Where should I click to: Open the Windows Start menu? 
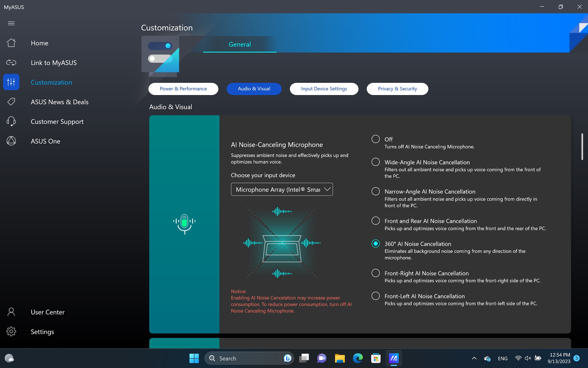click(x=194, y=358)
